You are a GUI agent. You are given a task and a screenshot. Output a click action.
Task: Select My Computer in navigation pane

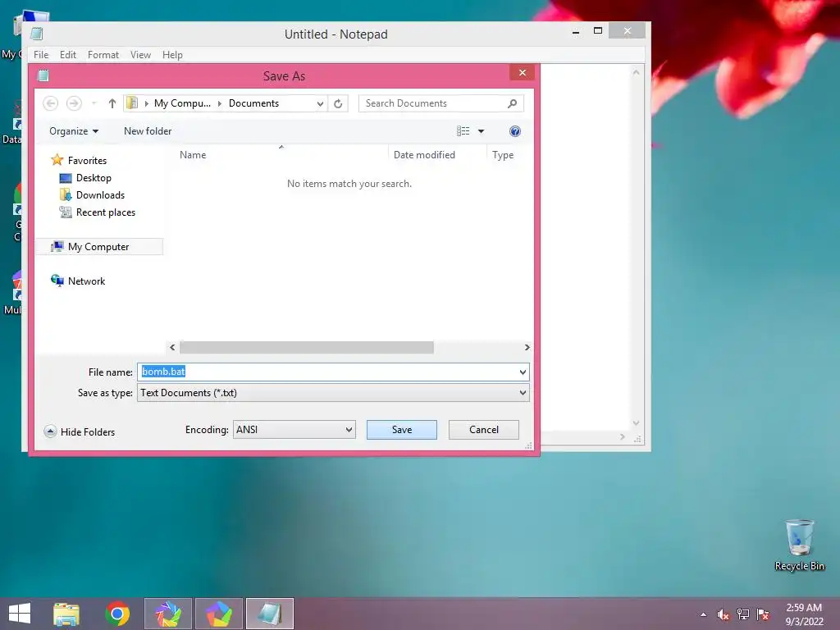(98, 246)
